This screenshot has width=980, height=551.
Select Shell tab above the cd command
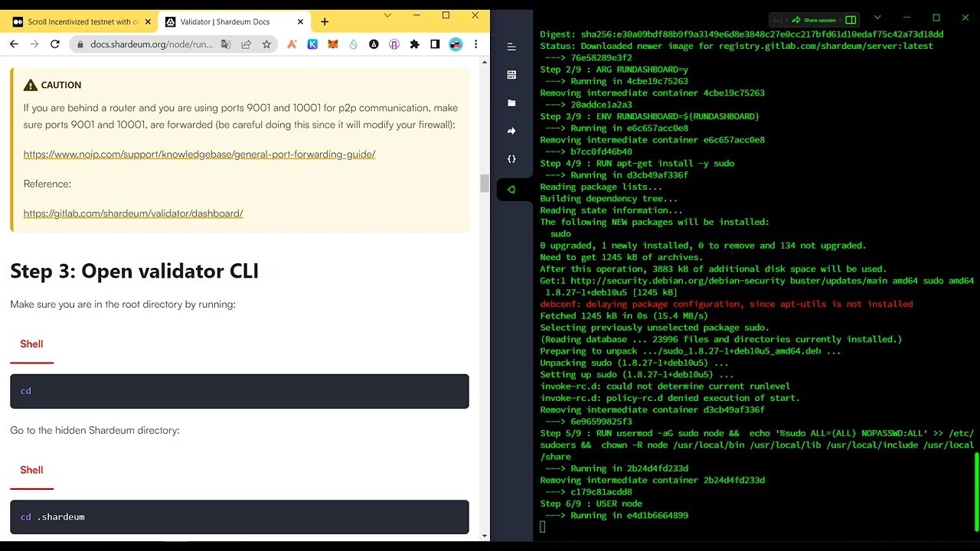[31, 344]
